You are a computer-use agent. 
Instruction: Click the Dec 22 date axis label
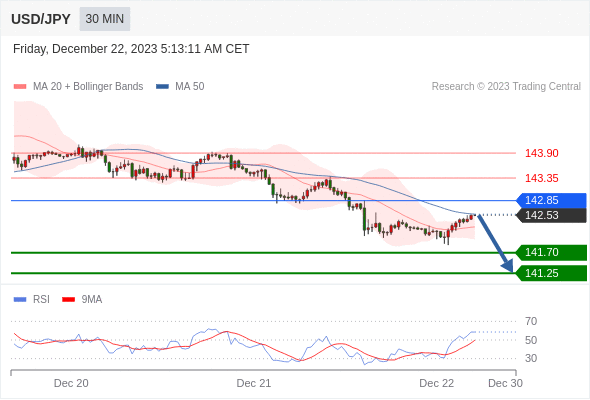pos(436,383)
